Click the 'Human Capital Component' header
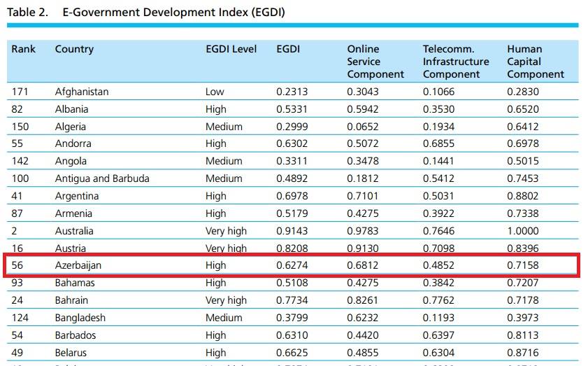The height and width of the screenshot is (366, 588). [536, 62]
